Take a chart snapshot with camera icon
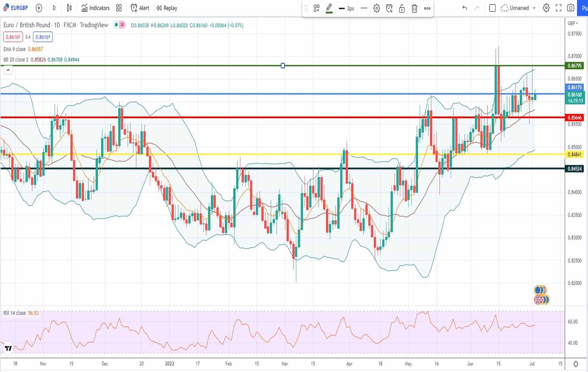588x372 pixels. tap(571, 8)
